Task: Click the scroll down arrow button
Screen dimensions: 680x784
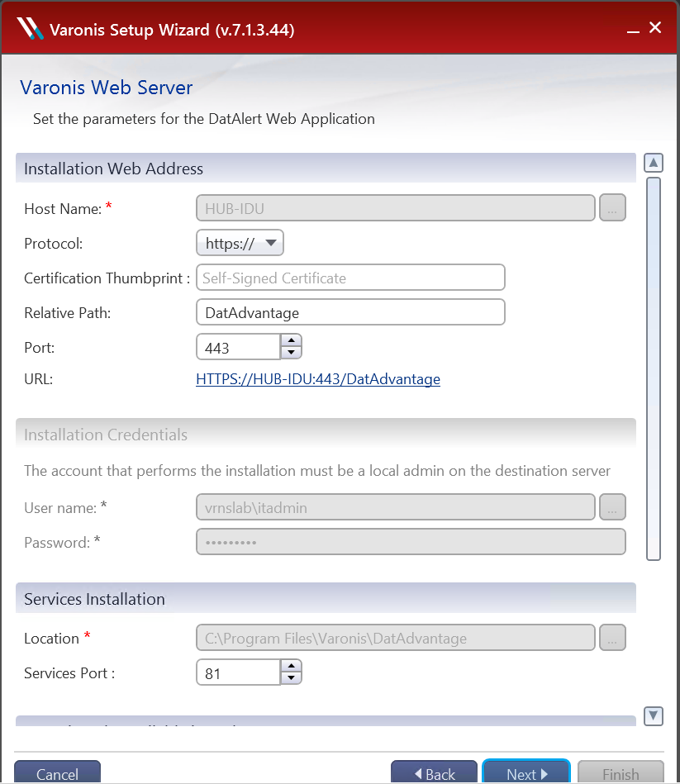Action: point(654,716)
